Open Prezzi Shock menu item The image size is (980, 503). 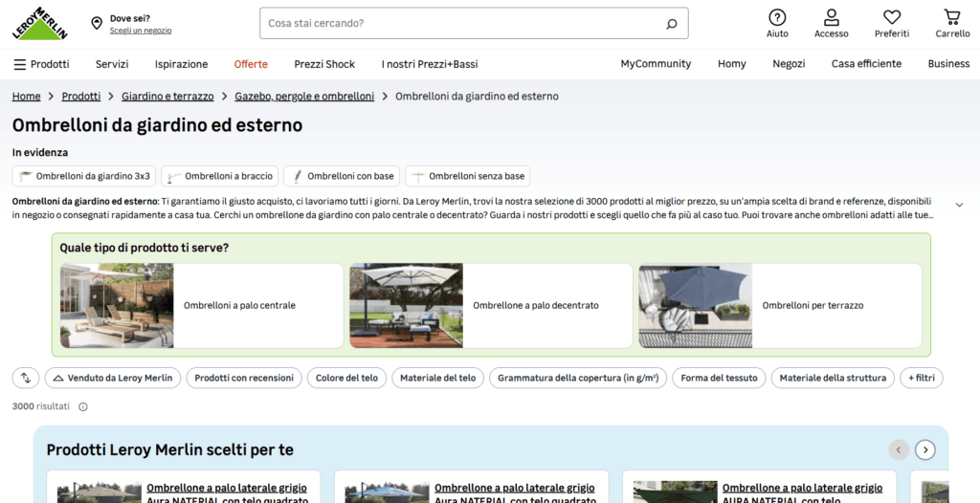click(324, 64)
